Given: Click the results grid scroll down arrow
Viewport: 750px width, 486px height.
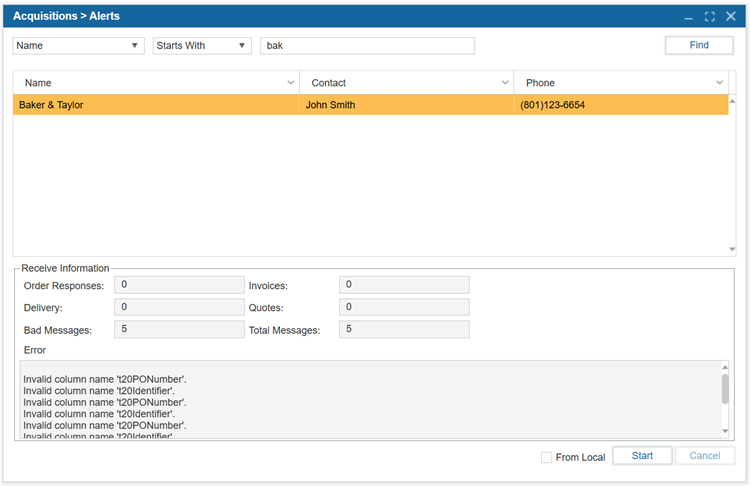Looking at the screenshot, I should point(732,249).
